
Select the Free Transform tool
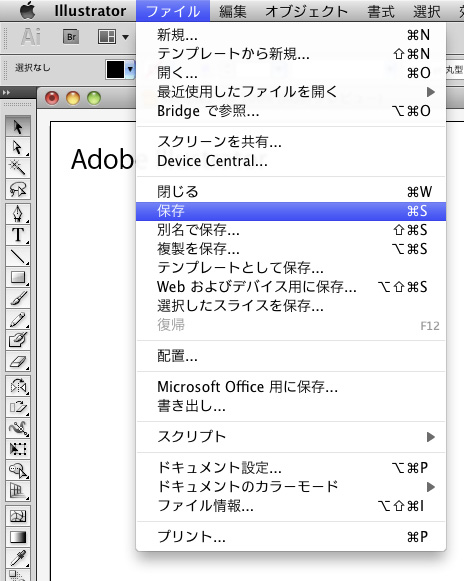[x=18, y=449]
